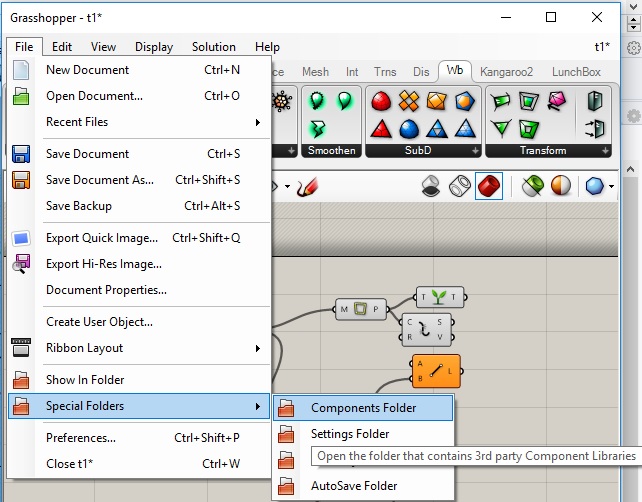Open Preferences from the File menu
Viewport: 642px width, 502px height.
pos(139,438)
